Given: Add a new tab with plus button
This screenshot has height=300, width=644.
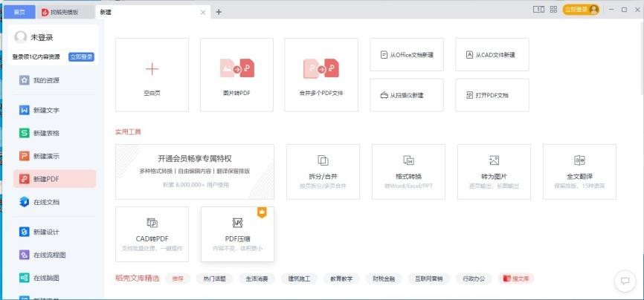Looking at the screenshot, I should [x=219, y=13].
